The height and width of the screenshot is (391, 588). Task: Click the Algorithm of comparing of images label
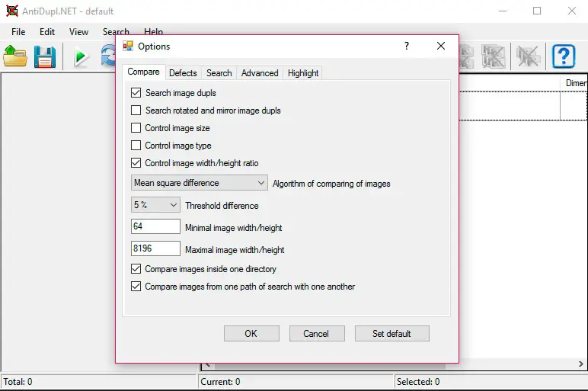331,184
